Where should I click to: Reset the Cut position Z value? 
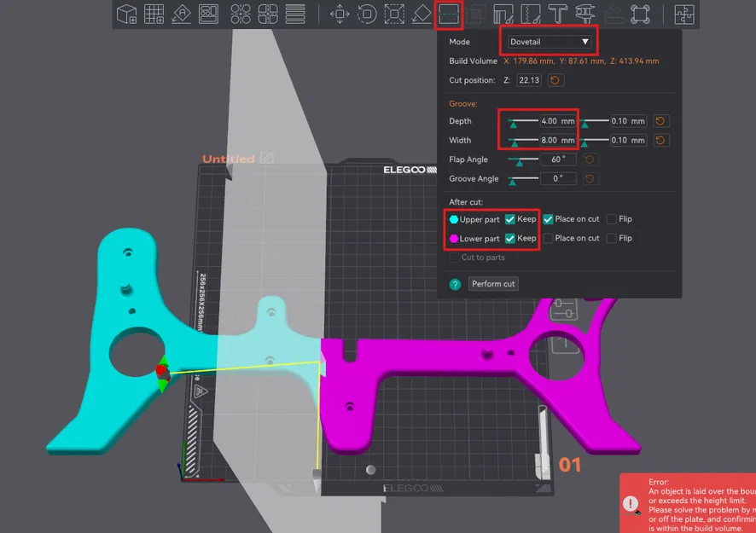coord(555,80)
